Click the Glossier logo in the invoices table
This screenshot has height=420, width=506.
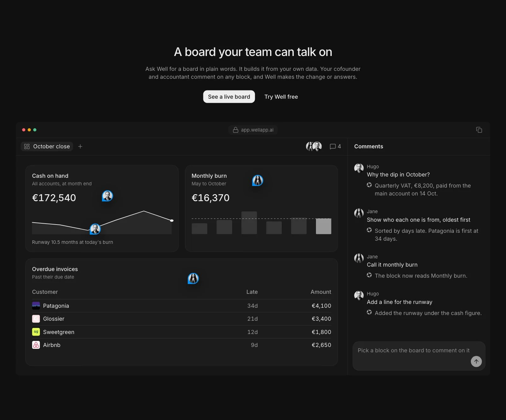click(36, 319)
